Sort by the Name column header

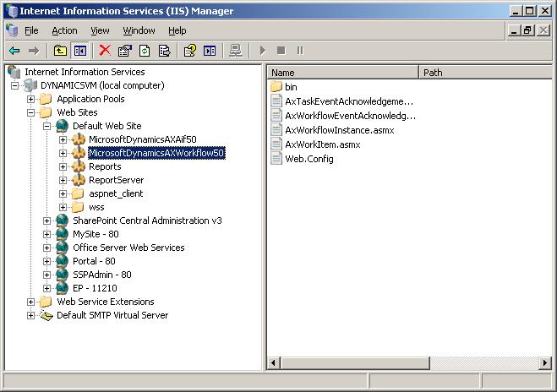point(343,73)
